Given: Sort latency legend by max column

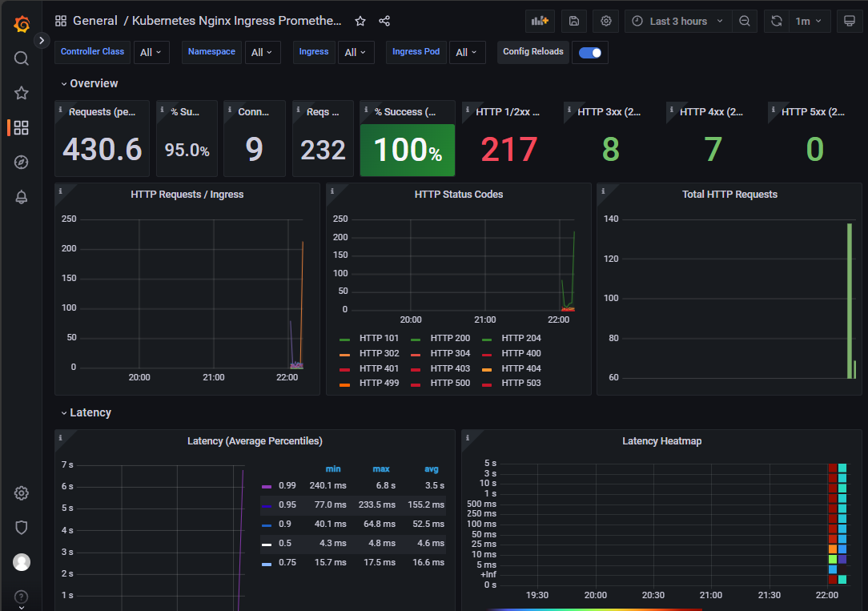Looking at the screenshot, I should (381, 468).
